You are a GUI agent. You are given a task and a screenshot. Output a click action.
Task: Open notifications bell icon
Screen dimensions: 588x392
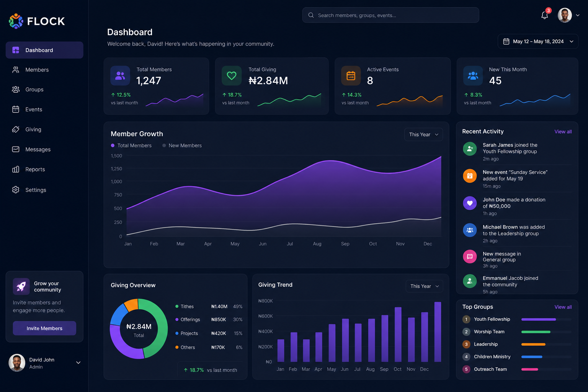tap(544, 15)
